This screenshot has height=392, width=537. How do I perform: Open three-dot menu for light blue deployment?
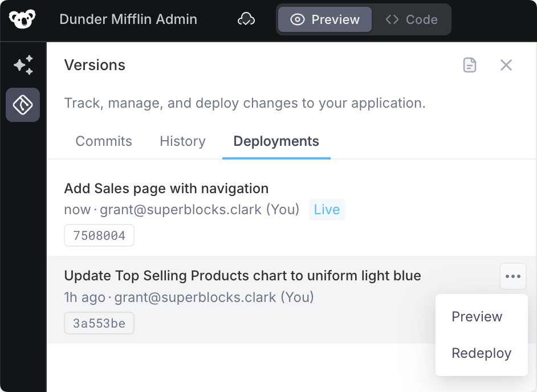(512, 276)
